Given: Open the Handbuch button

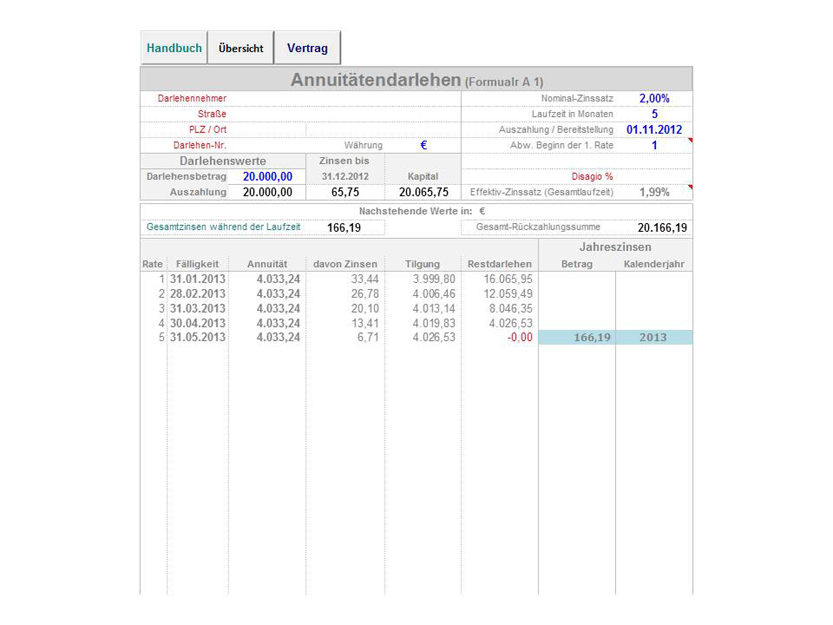Looking at the screenshot, I should pos(174,48).
